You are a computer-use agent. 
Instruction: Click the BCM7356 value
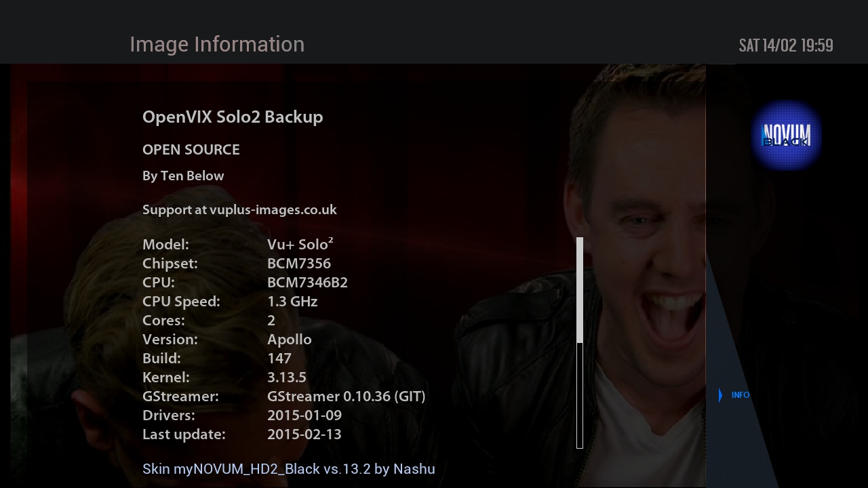tap(299, 264)
